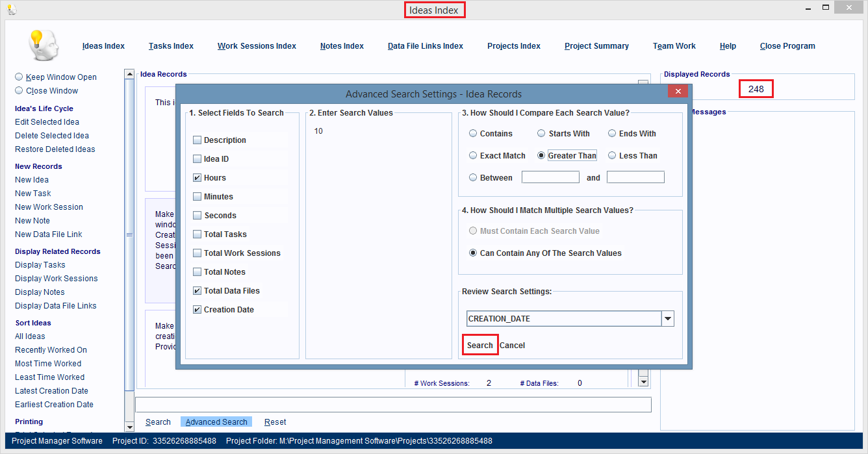Click Display Notes link
Image resolution: width=868 pixels, height=454 pixels.
pyautogui.click(x=40, y=292)
